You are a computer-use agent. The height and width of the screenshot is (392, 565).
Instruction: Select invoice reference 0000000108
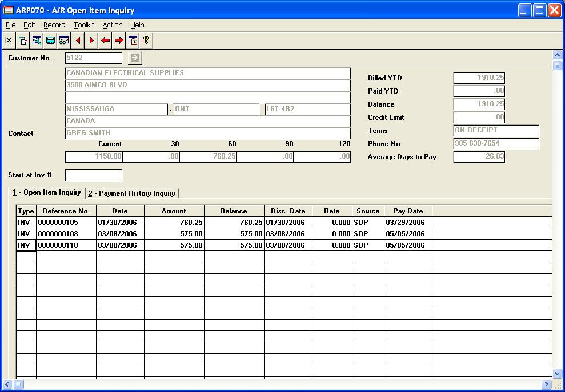[x=66, y=234]
